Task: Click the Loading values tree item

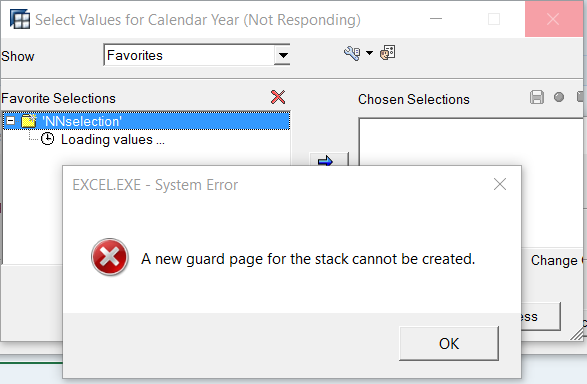Action: (113, 140)
